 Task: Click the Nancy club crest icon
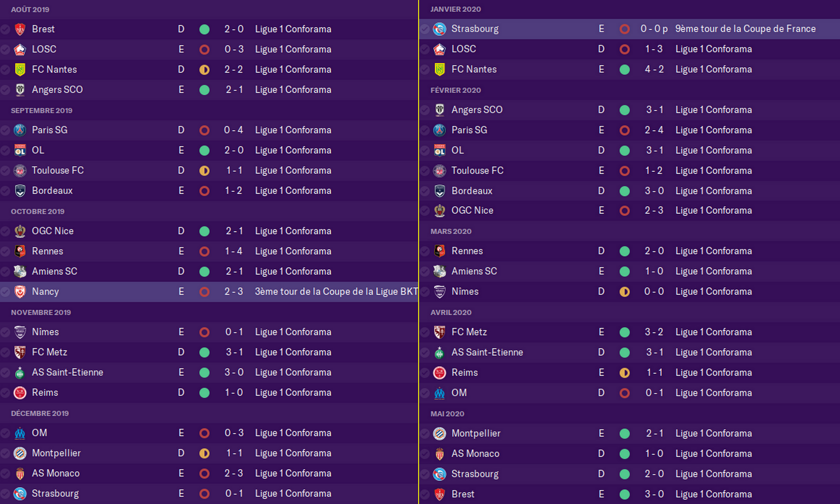point(20,292)
